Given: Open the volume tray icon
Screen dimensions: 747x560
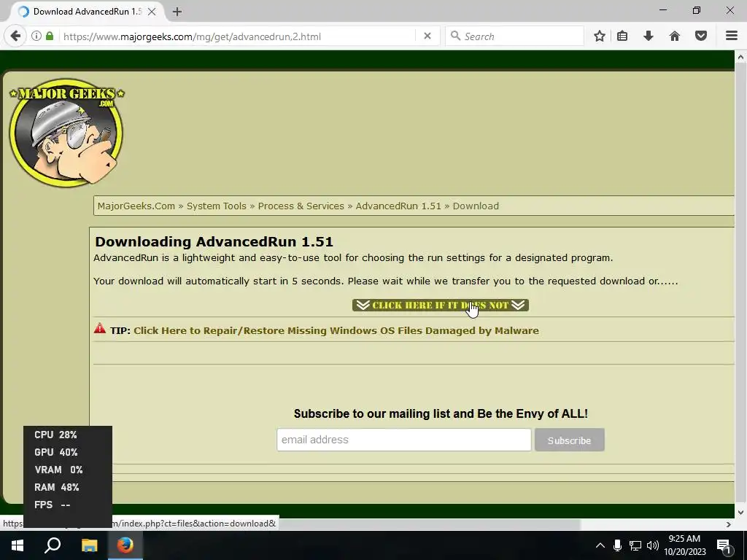Looking at the screenshot, I should pyautogui.click(x=653, y=545).
